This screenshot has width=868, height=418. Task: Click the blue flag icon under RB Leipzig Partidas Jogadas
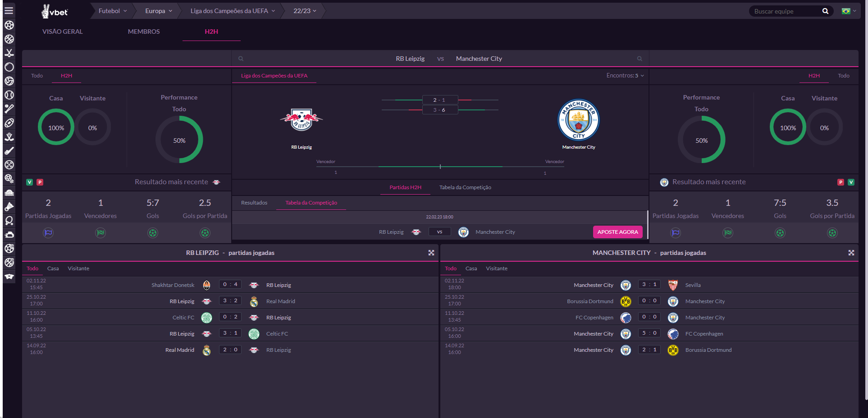(x=48, y=233)
